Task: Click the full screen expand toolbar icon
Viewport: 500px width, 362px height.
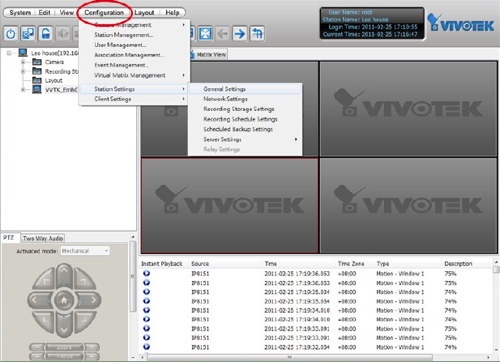Action: 205,34
